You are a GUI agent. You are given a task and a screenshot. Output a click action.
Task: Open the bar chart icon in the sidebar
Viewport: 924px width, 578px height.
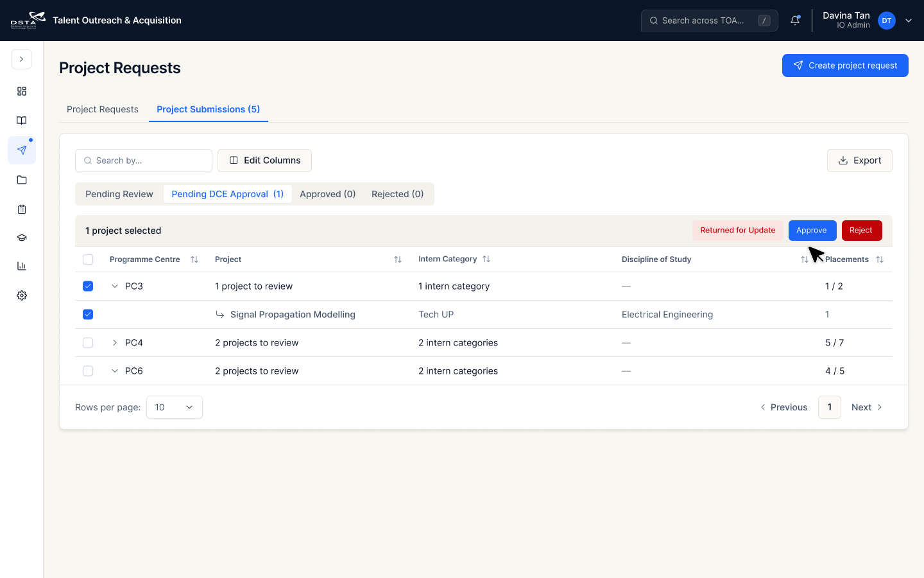click(x=22, y=266)
